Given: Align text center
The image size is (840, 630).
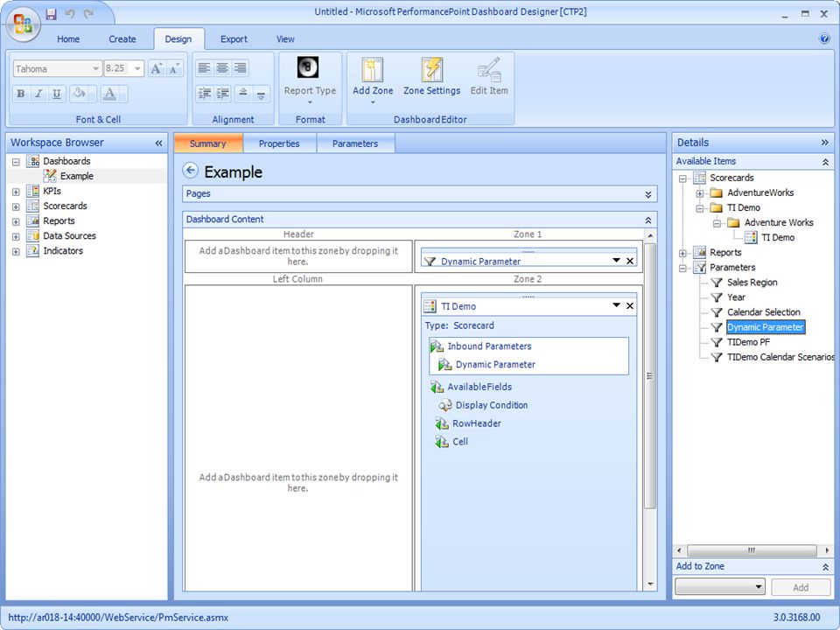Looking at the screenshot, I should 222,68.
